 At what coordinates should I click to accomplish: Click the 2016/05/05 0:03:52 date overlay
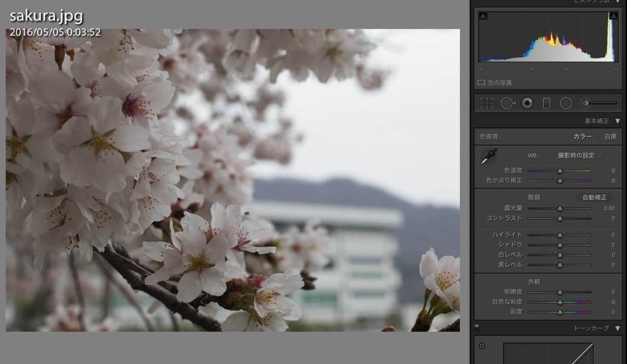[55, 32]
